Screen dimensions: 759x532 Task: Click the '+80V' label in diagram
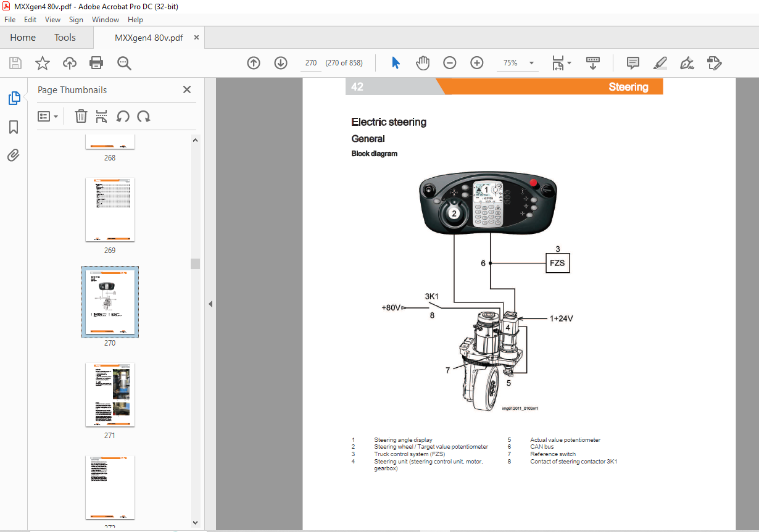(x=391, y=307)
